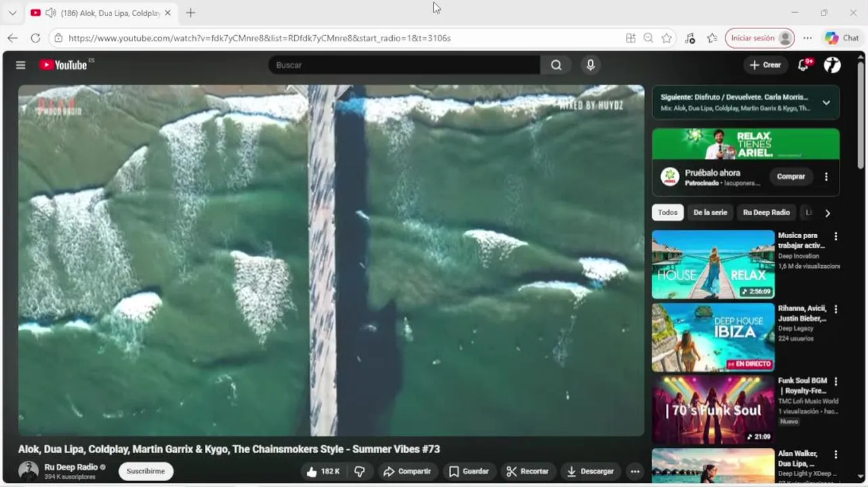Open Edge settings and more ellipsis
Image resolution: width=868 pixels, height=487 pixels.
[807, 38]
